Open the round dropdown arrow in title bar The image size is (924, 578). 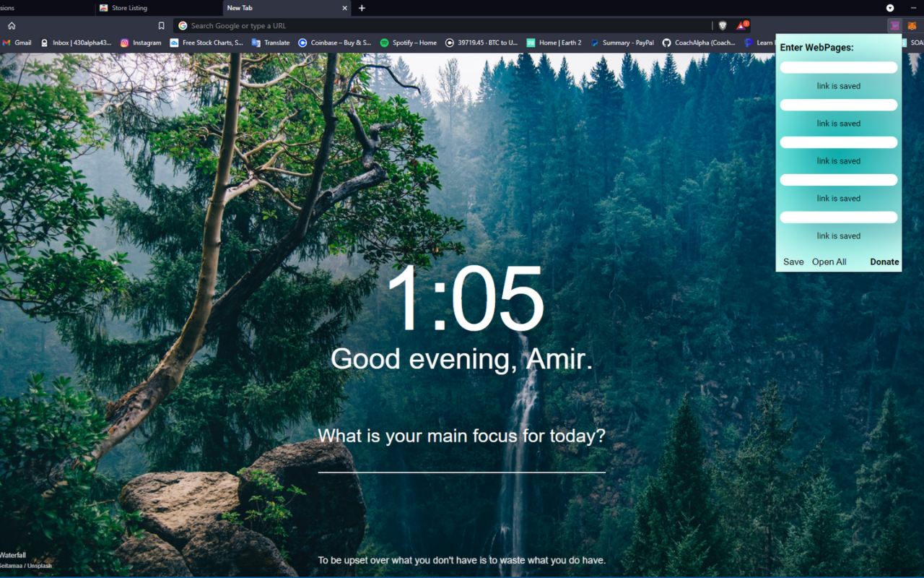[x=890, y=8]
